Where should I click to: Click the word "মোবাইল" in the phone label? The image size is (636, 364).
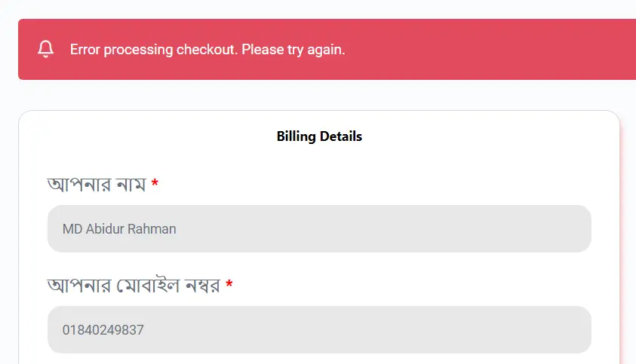point(149,286)
